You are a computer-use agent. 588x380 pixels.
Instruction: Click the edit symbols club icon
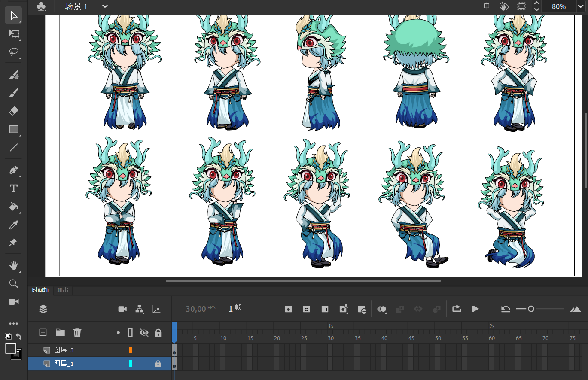[41, 6]
